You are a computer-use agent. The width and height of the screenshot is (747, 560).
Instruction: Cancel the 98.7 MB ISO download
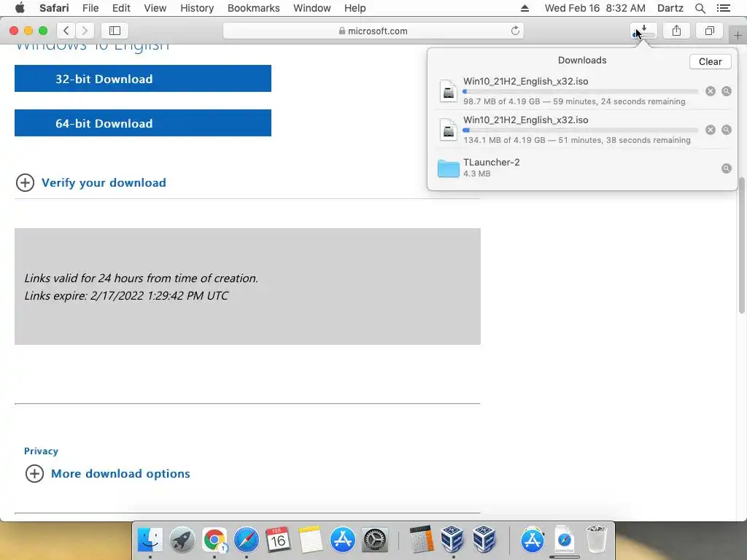pyautogui.click(x=711, y=91)
